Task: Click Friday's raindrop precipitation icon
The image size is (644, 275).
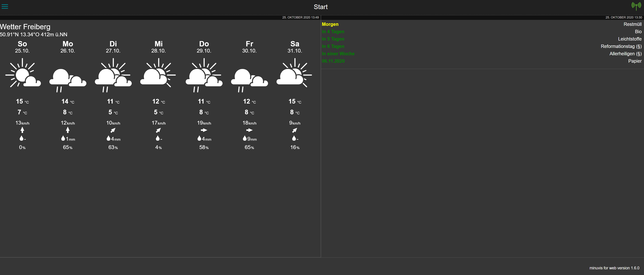Action: pos(245,138)
